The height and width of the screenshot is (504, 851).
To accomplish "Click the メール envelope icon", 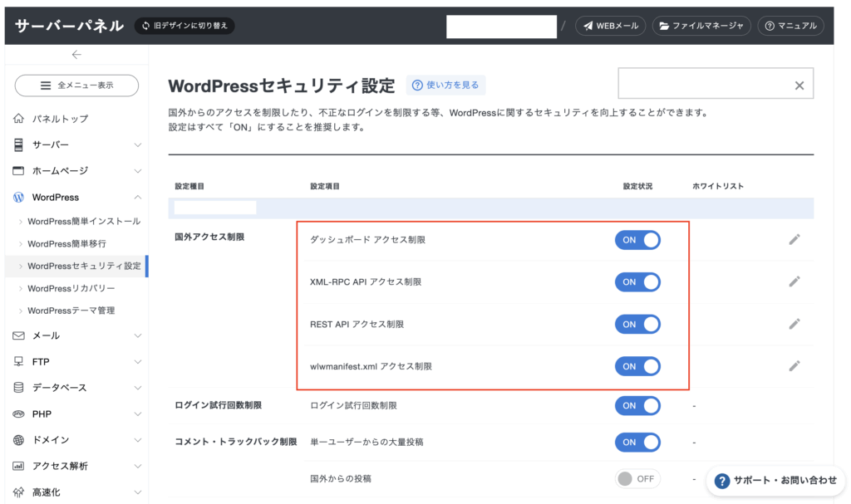I will tap(18, 335).
